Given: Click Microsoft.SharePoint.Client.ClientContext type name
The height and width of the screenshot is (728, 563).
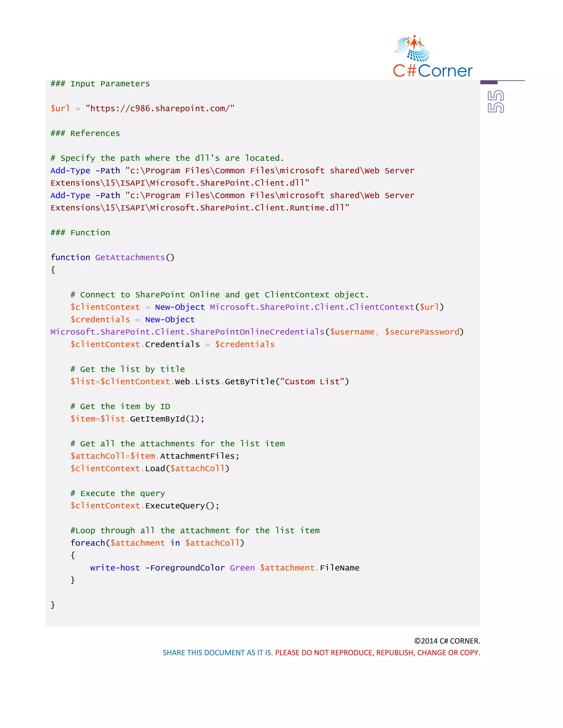Looking at the screenshot, I should tap(312, 307).
